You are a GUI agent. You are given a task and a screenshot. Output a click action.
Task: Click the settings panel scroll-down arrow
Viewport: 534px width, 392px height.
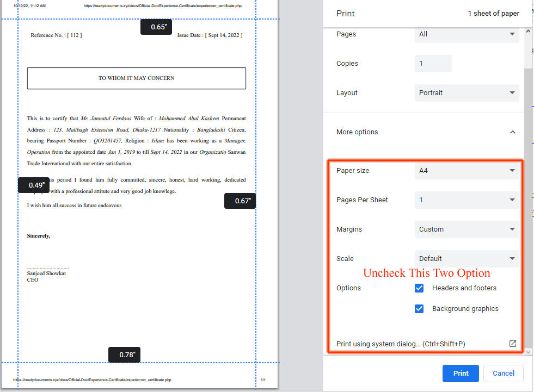click(x=528, y=352)
